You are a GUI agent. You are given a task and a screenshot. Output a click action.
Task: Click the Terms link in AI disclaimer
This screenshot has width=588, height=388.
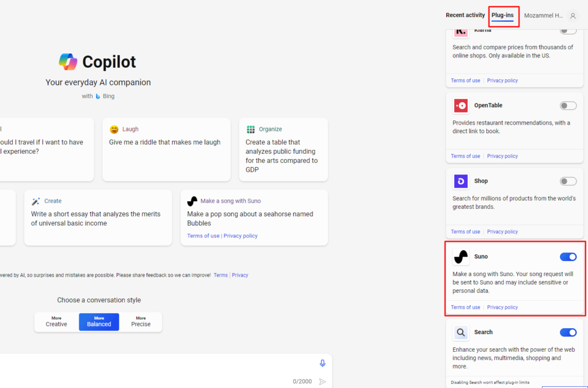tap(220, 275)
